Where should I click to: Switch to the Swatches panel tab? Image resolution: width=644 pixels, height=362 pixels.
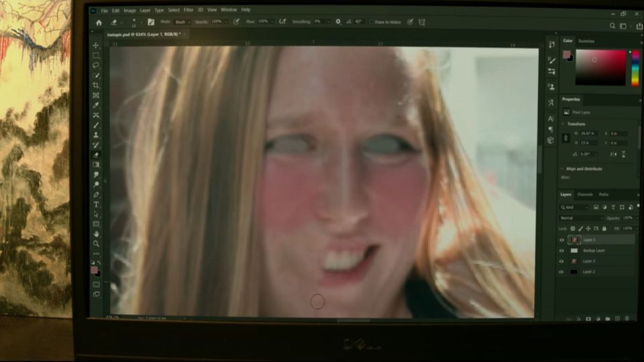tap(586, 41)
